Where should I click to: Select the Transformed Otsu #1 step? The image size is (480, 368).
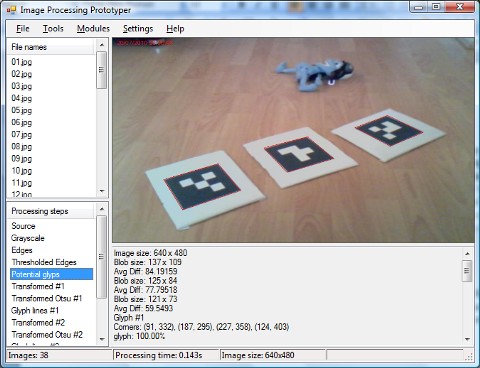[x=47, y=298]
